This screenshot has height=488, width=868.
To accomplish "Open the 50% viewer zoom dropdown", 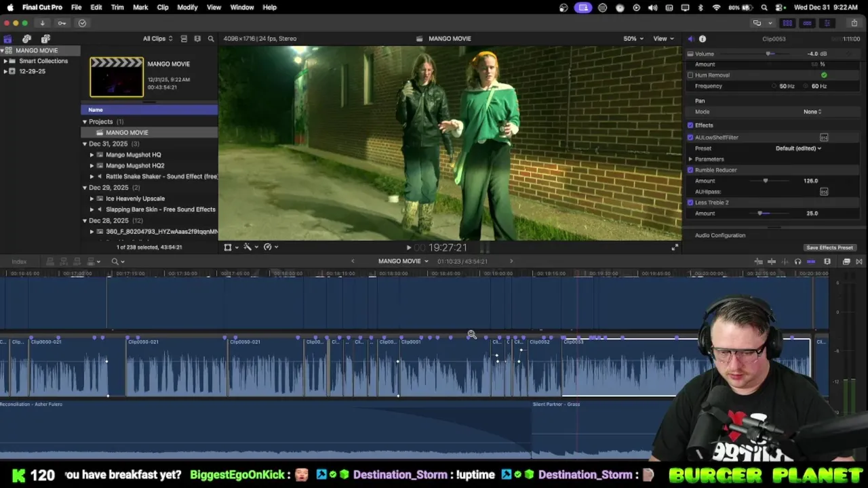I will 633,39.
